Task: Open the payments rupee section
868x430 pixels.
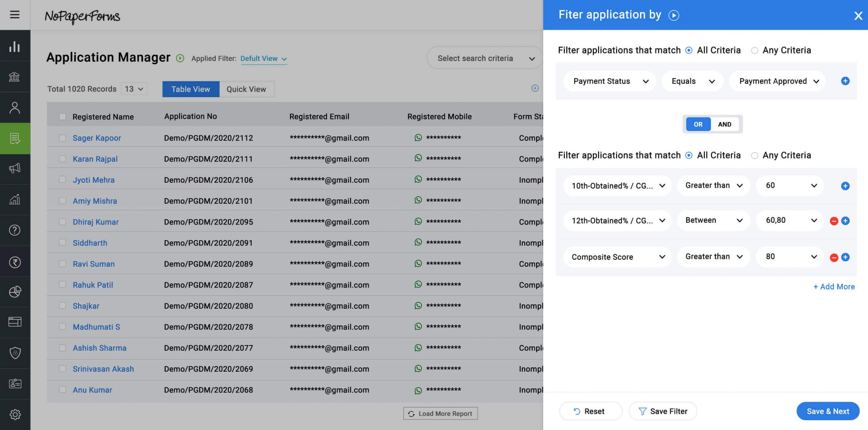Action: click(15, 262)
